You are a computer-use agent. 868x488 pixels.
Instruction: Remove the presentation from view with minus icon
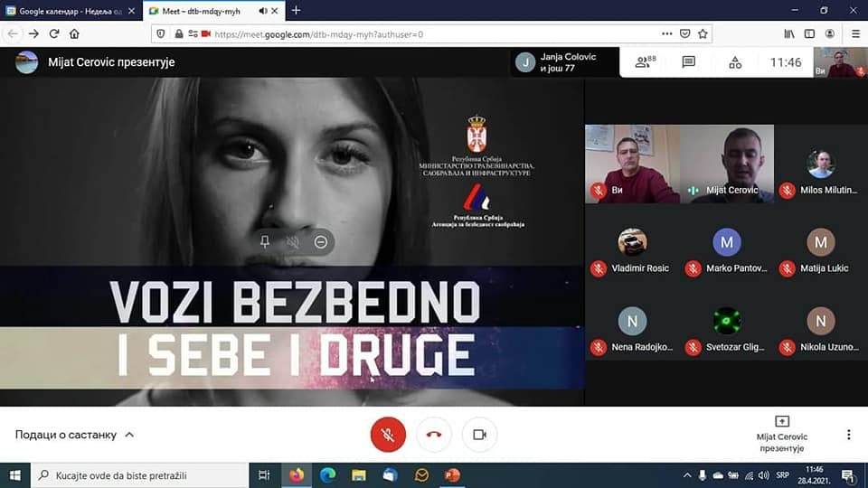pos(321,242)
